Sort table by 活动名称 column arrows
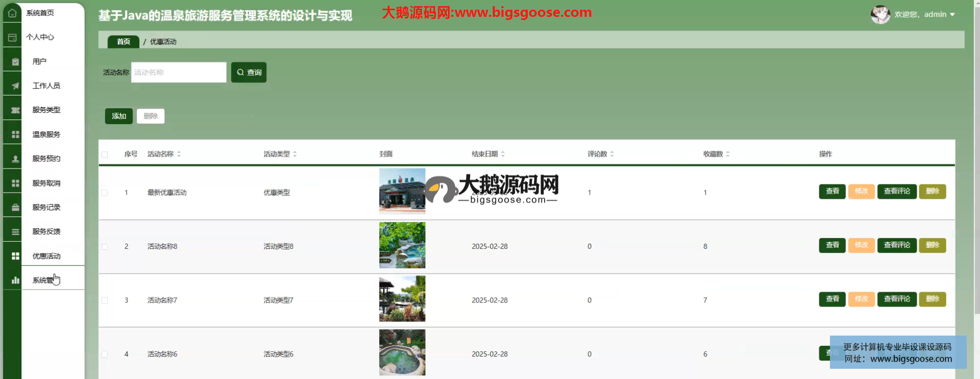980x379 pixels. click(179, 154)
